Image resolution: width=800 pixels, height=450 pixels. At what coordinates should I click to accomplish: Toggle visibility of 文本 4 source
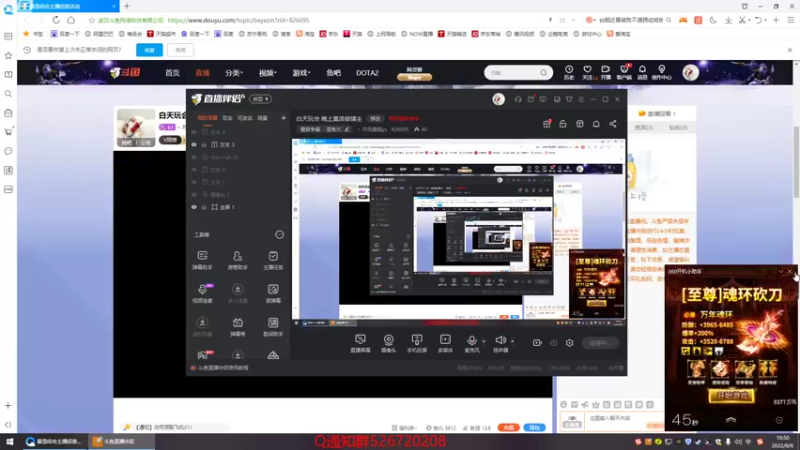(x=194, y=132)
